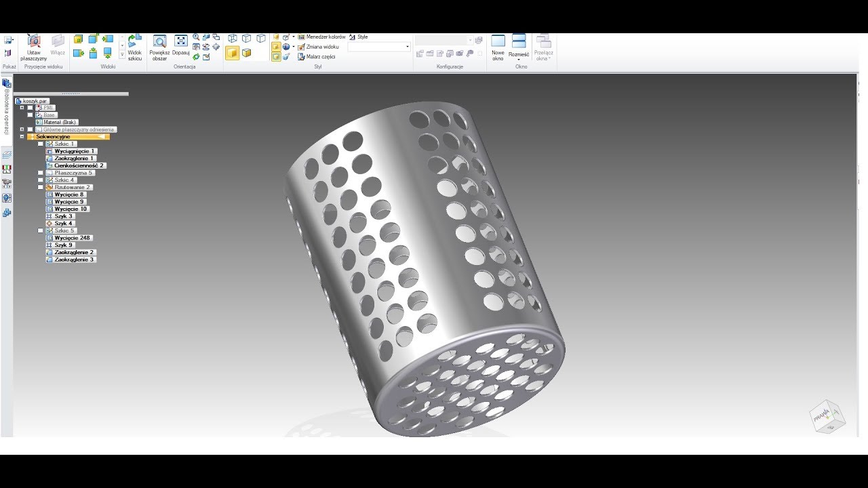Click Zmiana widoku view override
Screen dimensions: 868x488
(x=318, y=47)
